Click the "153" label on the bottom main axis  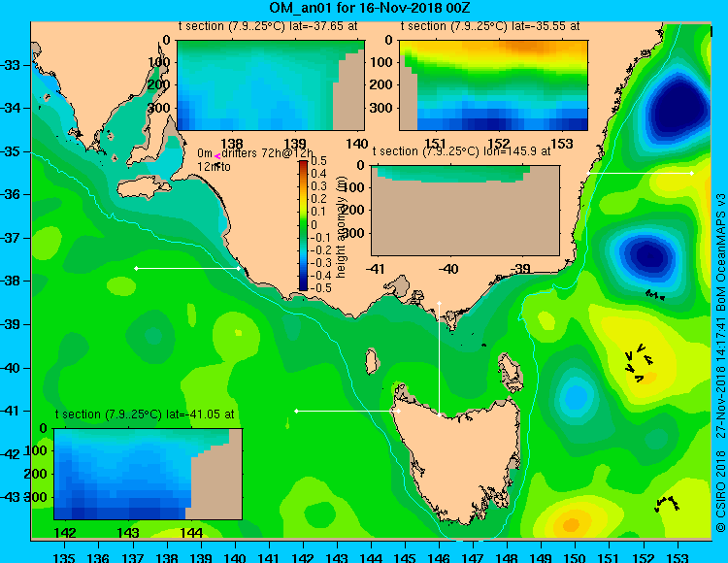[678, 557]
